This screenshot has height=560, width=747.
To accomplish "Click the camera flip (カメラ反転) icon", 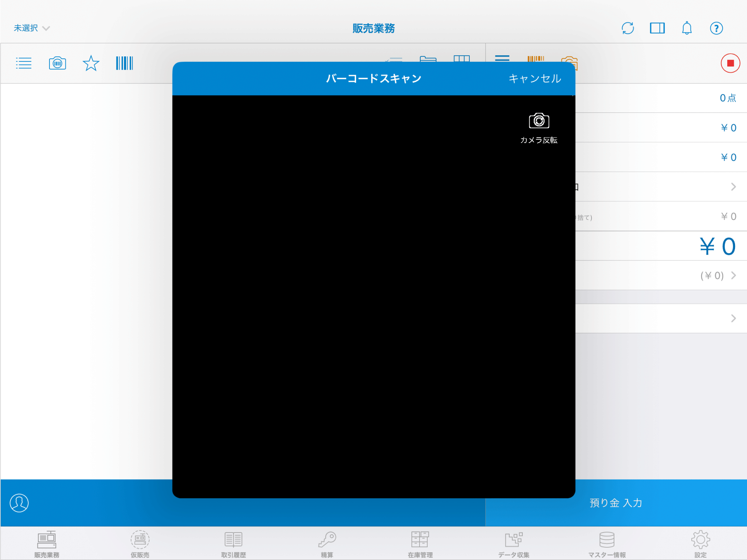I will (x=539, y=121).
